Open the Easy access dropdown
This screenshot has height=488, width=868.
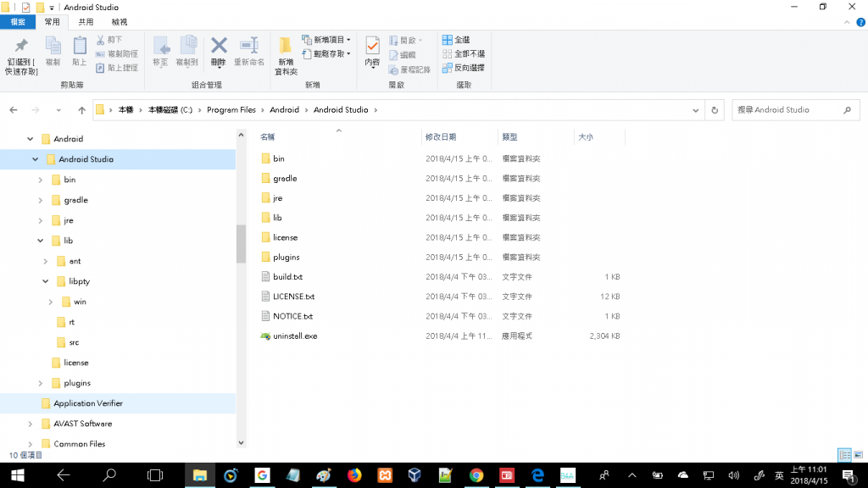(x=326, y=53)
